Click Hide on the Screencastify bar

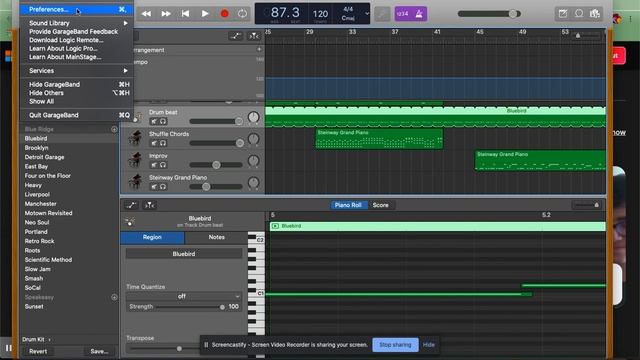[429, 344]
